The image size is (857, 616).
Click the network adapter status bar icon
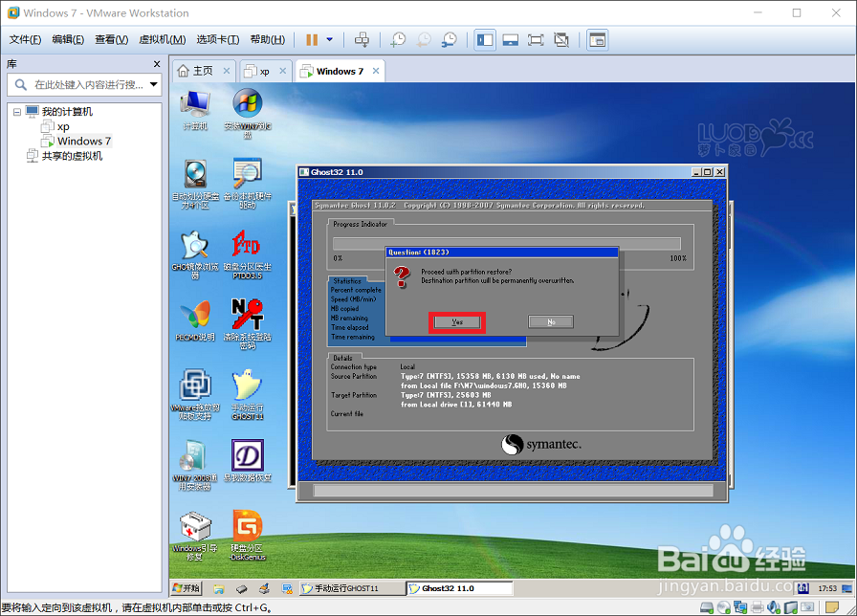pyautogui.click(x=740, y=607)
